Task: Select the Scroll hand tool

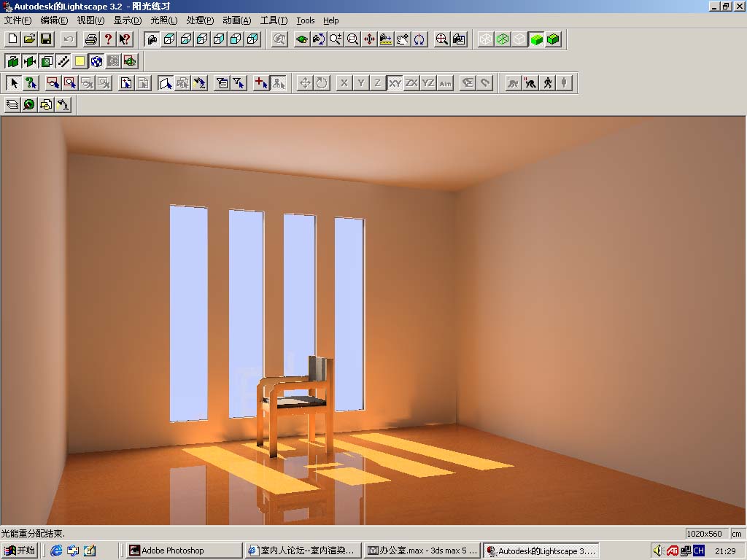Action: (403, 39)
